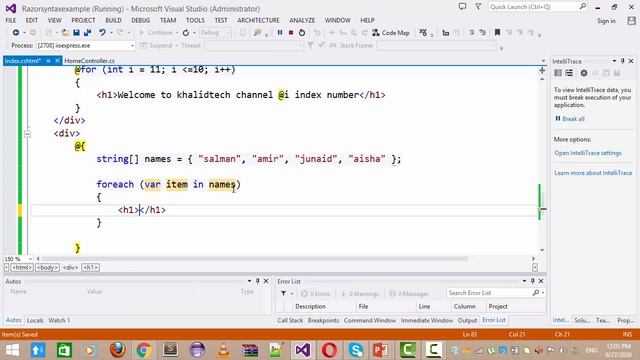Viewport: 640px width, 360px height.
Task: Open the Stack Frame dropdown
Action: pyautogui.click(x=493, y=46)
